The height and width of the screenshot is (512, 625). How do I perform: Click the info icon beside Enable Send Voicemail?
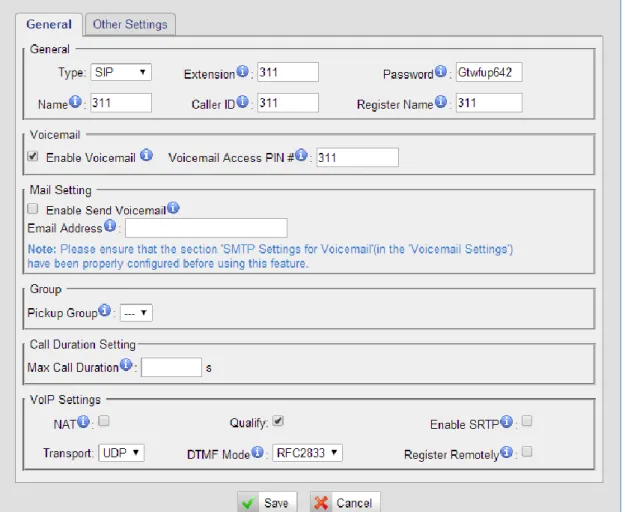173,208
